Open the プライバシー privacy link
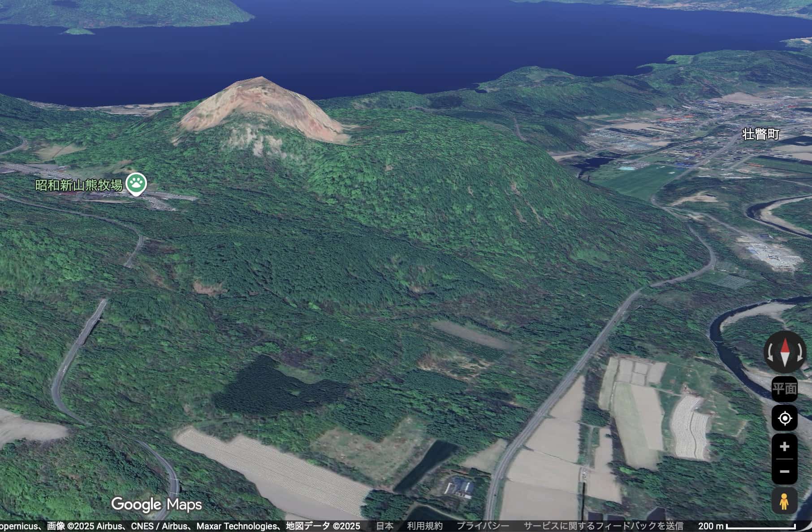The width and height of the screenshot is (812, 532). pyautogui.click(x=483, y=526)
